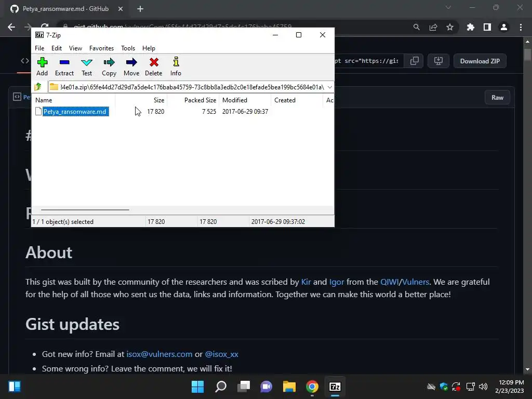This screenshot has width=532, height=399.
Task: Click the isox@vulners.com email link
Action: [159, 354]
